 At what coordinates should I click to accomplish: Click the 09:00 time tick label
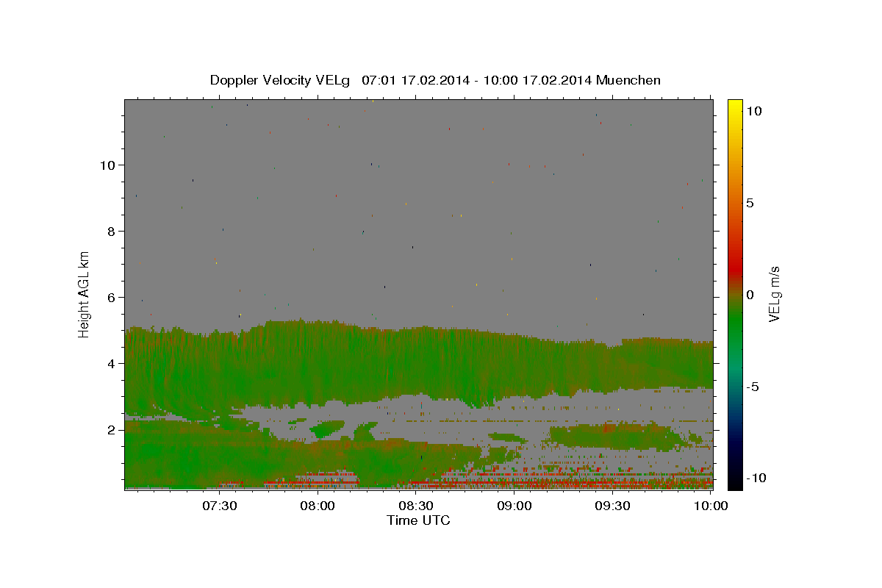point(514,506)
